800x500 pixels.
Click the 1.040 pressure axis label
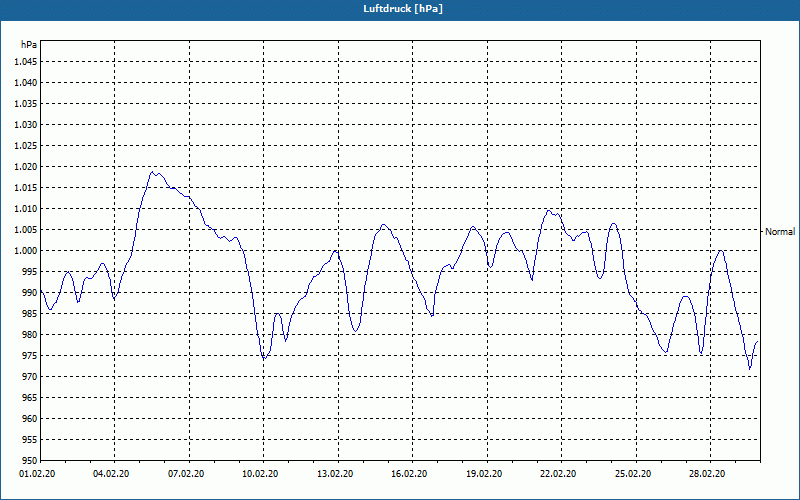point(26,83)
